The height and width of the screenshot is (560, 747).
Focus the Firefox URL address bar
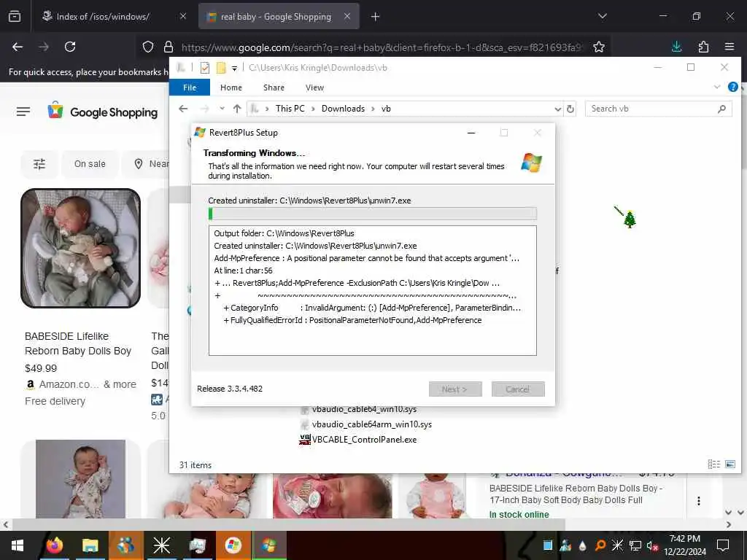pos(381,47)
